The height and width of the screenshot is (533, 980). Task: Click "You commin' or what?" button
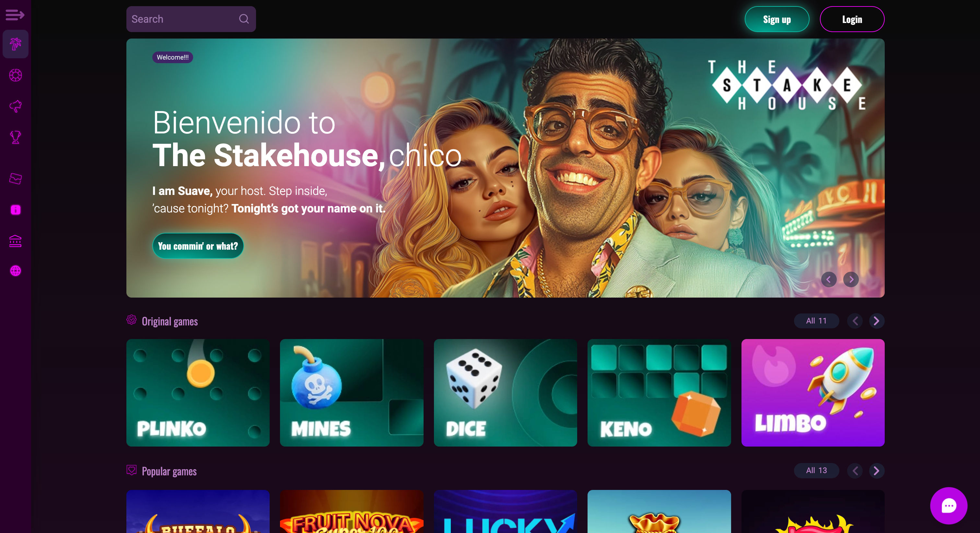198,246
